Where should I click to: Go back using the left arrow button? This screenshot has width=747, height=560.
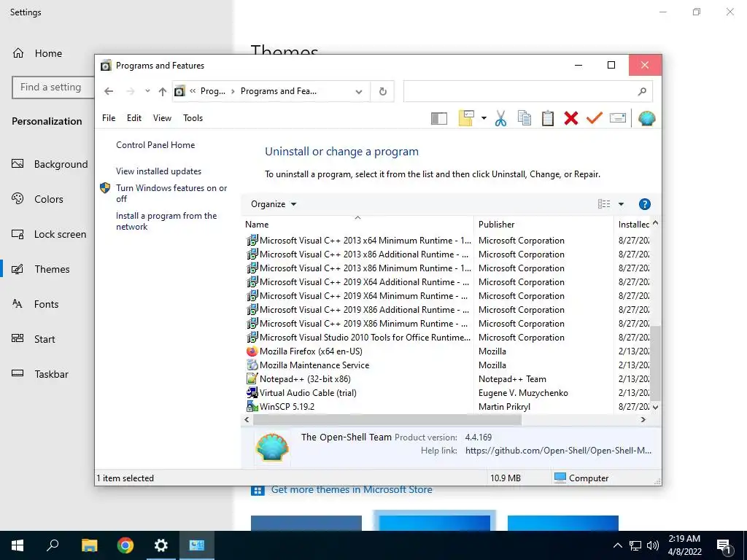pos(109,91)
